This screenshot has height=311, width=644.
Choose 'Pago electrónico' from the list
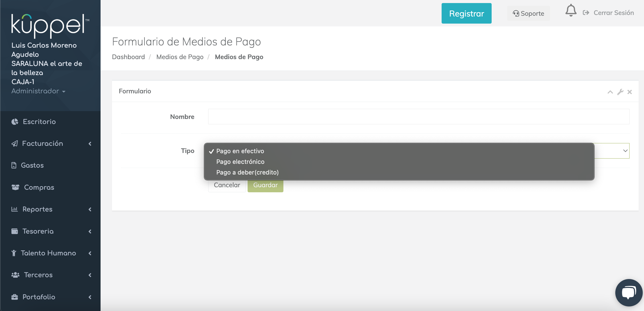(x=240, y=162)
